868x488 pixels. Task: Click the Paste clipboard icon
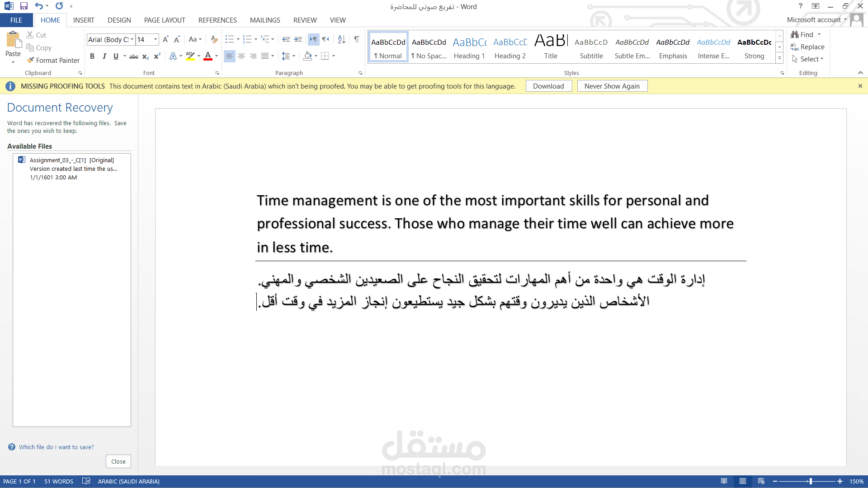14,40
